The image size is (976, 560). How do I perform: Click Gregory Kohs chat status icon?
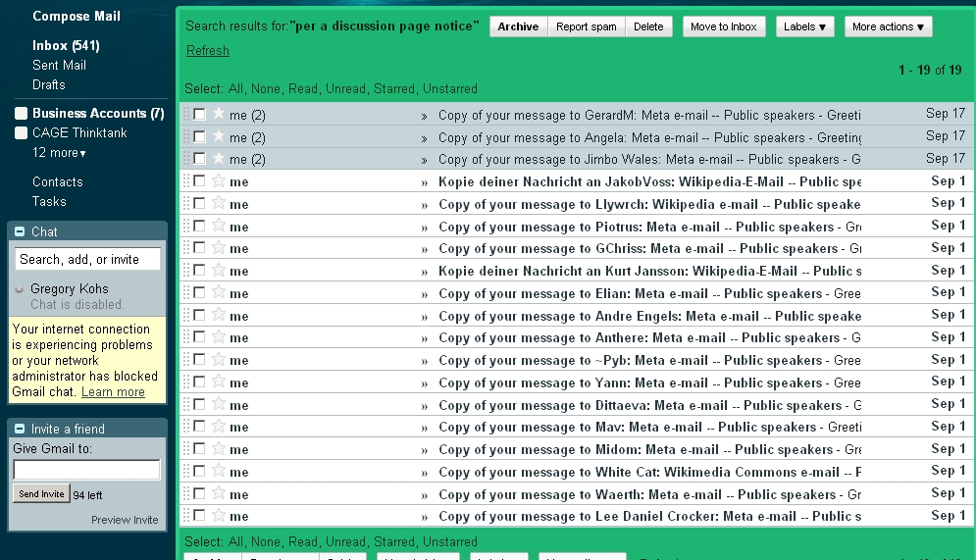tap(20, 289)
